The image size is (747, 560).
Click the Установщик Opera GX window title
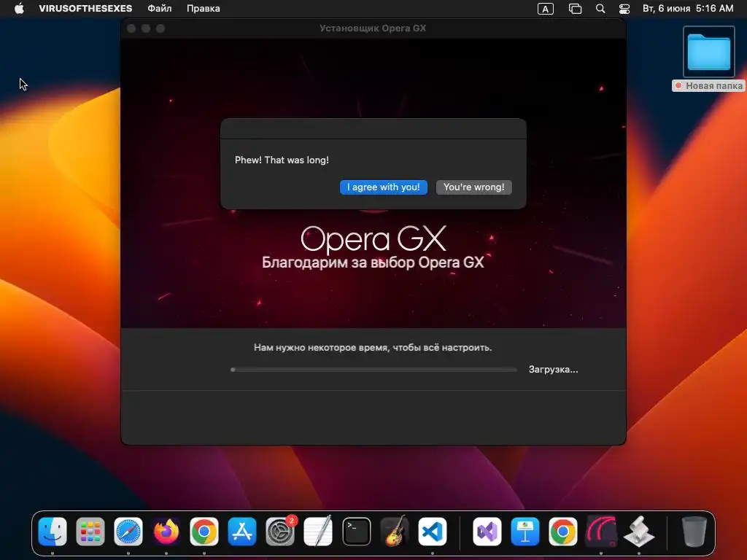373,28
